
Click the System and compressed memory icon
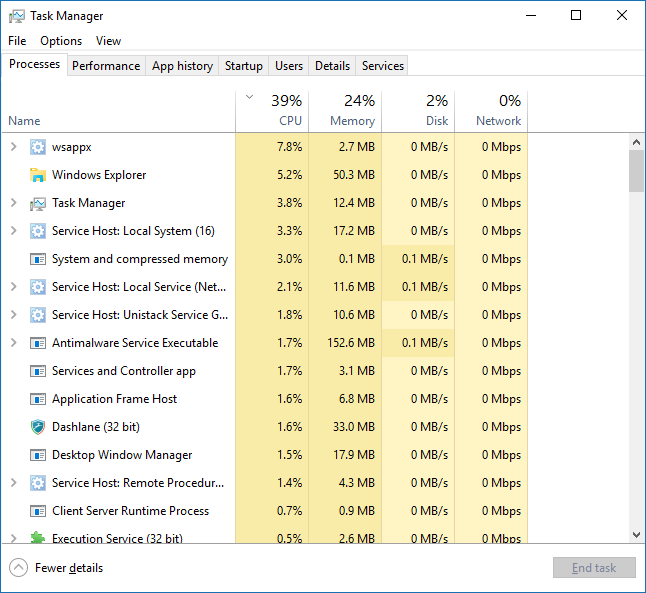tap(37, 259)
